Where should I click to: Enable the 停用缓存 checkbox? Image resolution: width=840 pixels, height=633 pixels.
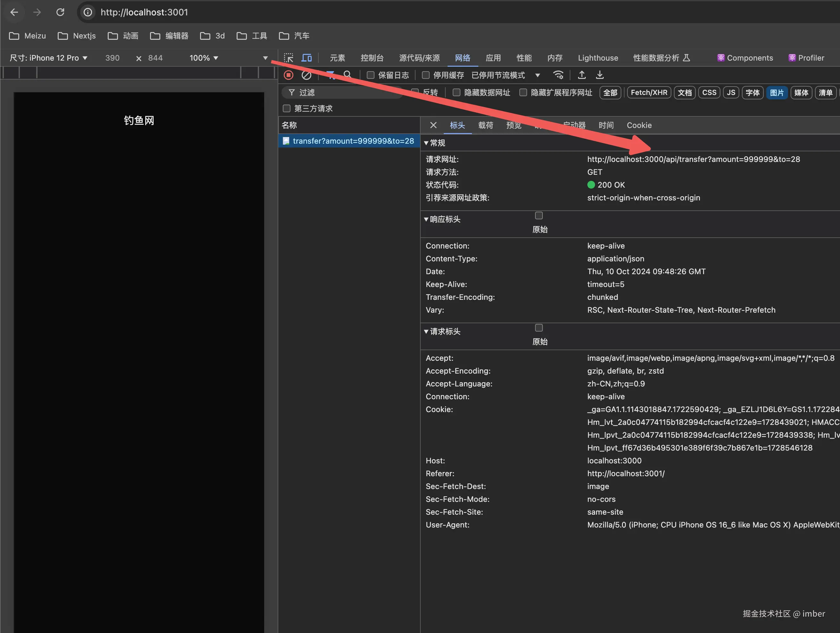426,75
